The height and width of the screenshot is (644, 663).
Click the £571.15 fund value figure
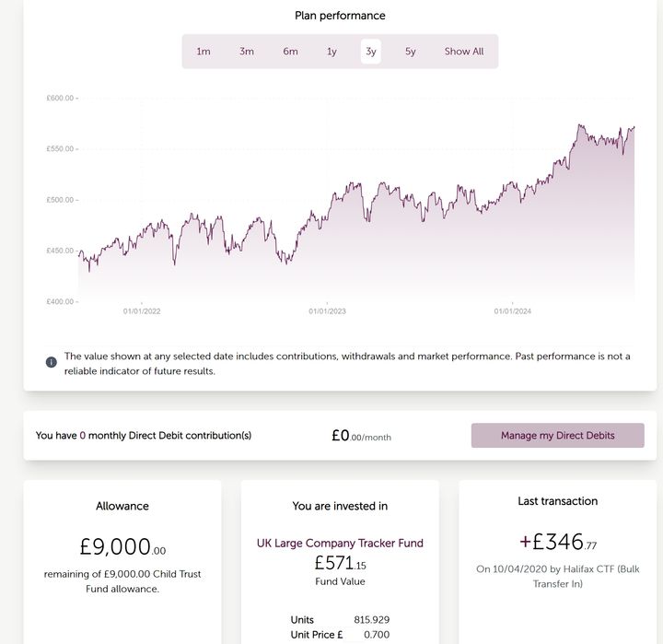(x=340, y=562)
